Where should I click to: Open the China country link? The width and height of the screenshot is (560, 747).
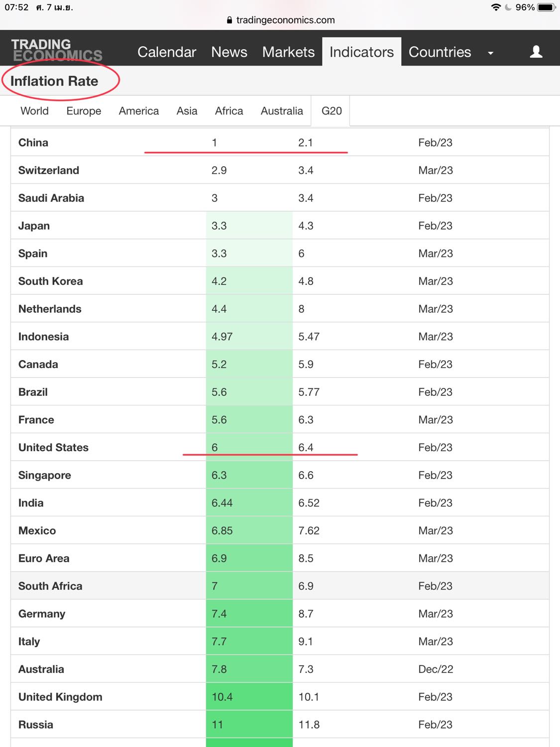[x=33, y=142]
